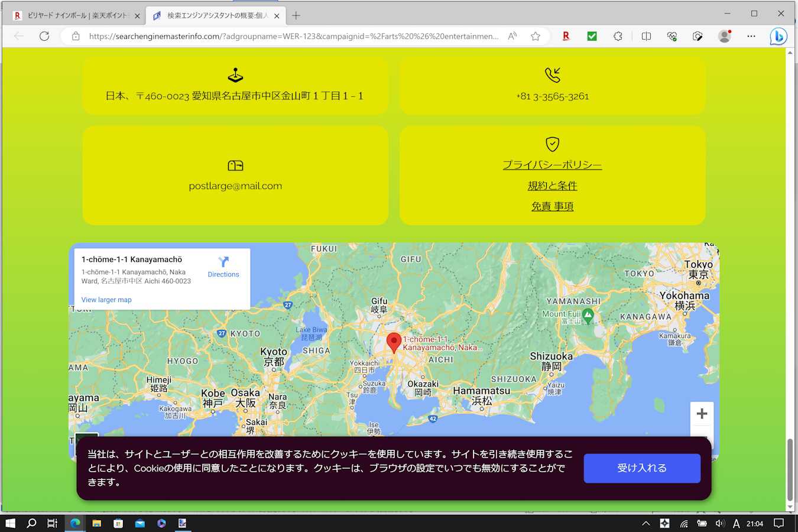
Task: Open Bing Copilot sidebar icon
Action: coord(778,37)
